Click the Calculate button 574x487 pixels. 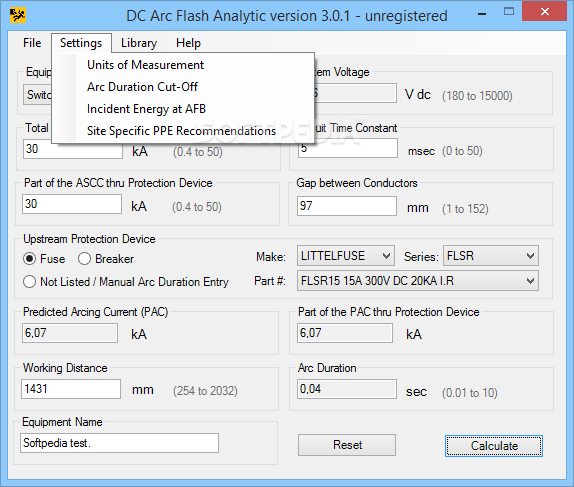[x=494, y=446]
